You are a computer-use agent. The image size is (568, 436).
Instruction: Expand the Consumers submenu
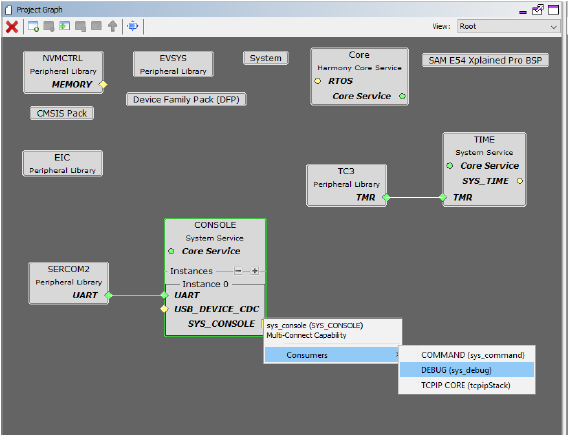click(x=331, y=355)
